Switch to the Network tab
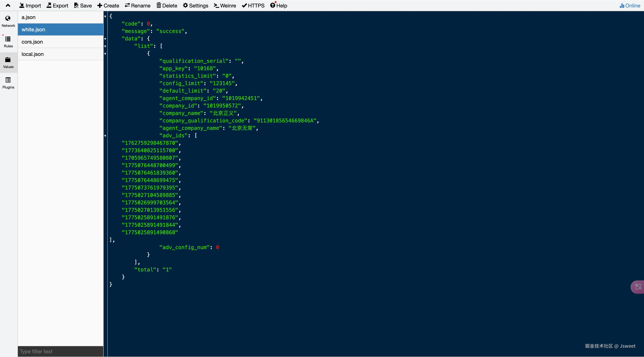This screenshot has height=357, width=644. [x=8, y=21]
